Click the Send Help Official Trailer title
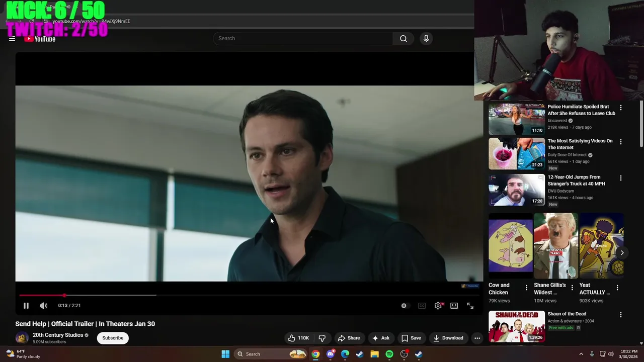This screenshot has height=362, width=644. (x=85, y=324)
